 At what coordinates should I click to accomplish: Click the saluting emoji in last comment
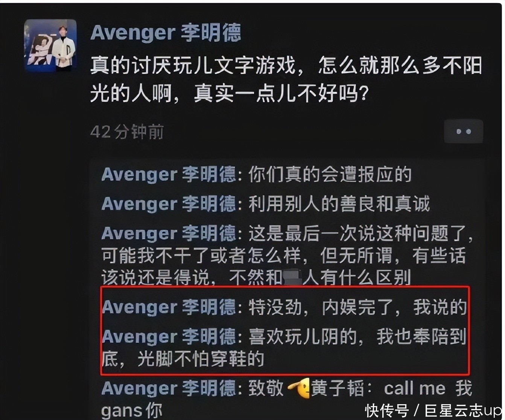298,389
